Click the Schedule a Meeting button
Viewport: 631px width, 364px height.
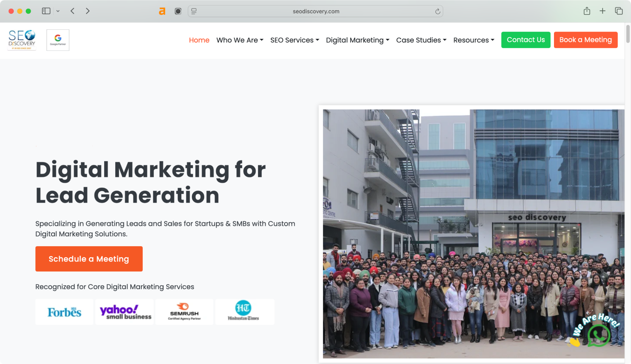(89, 259)
